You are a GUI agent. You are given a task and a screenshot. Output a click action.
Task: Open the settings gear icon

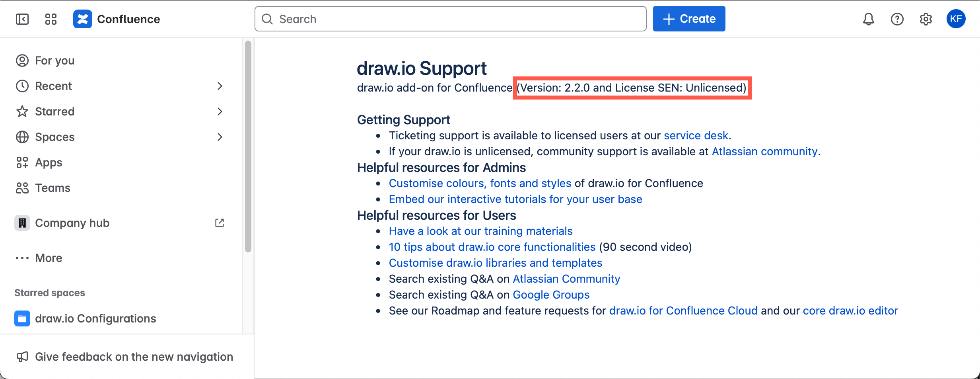point(926,19)
